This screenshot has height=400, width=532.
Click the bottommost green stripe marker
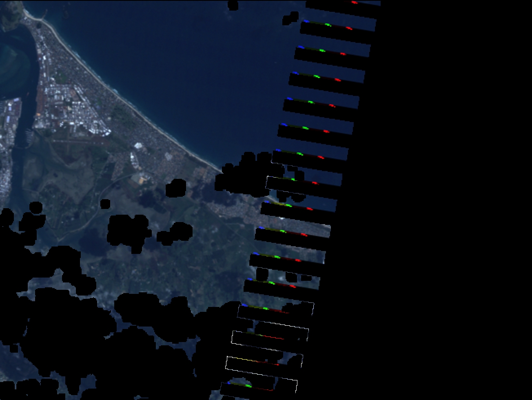click(x=248, y=386)
